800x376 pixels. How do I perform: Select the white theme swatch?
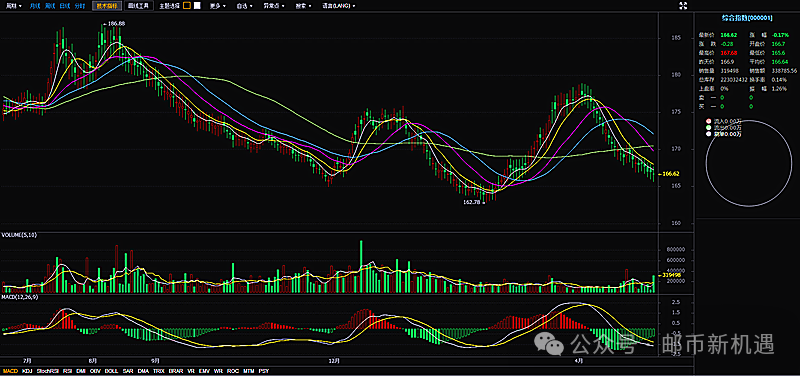[196, 6]
